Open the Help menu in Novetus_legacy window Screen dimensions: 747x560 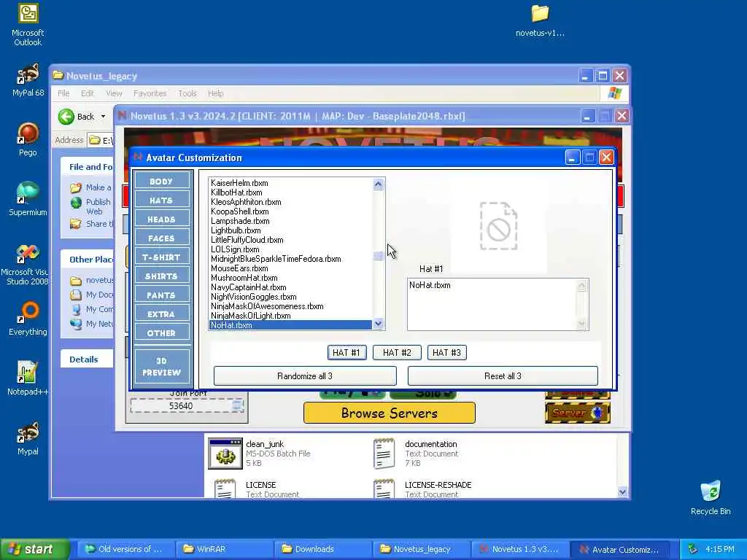pyautogui.click(x=215, y=93)
